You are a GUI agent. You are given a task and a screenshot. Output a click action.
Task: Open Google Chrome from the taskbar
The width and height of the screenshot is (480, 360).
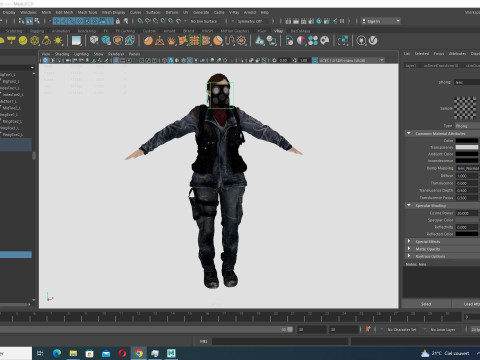tap(139, 353)
